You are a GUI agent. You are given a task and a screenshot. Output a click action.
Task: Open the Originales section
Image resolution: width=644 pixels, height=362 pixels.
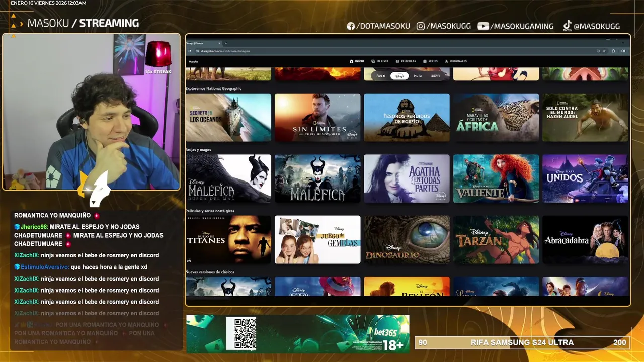456,61
